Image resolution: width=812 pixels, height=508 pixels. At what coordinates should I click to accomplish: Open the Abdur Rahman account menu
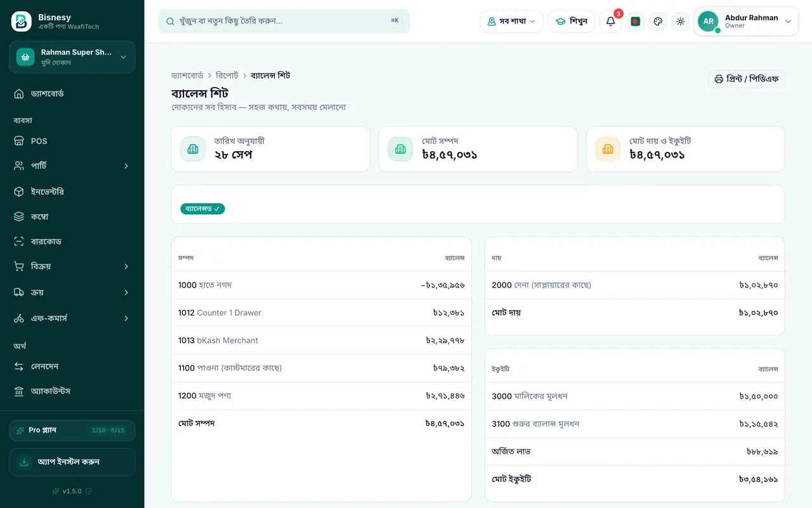coord(746,22)
